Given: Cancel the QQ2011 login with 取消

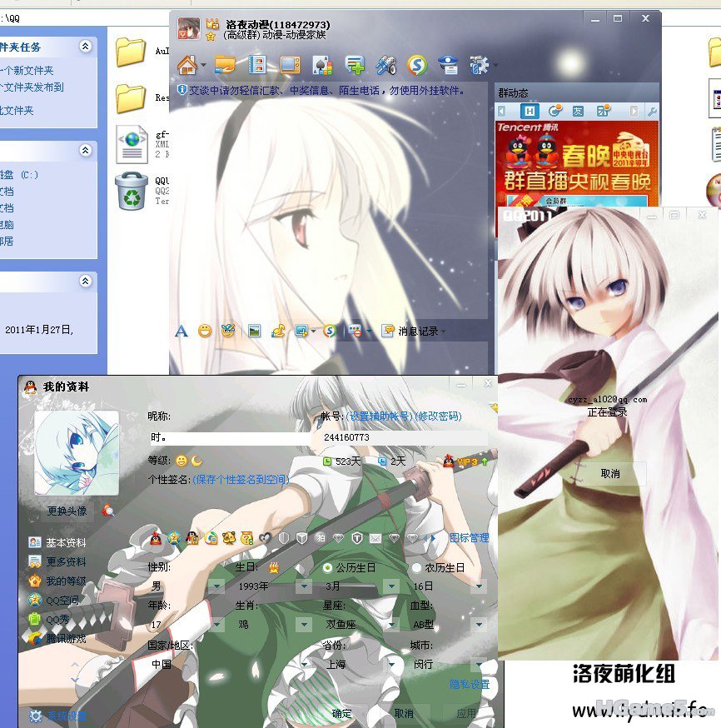Looking at the screenshot, I should pos(609,474).
